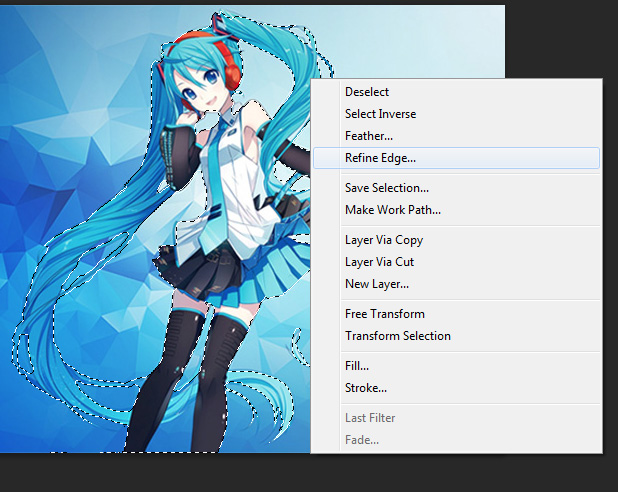Click Layer Via Copy
This screenshot has height=492, width=618.
(x=456, y=240)
